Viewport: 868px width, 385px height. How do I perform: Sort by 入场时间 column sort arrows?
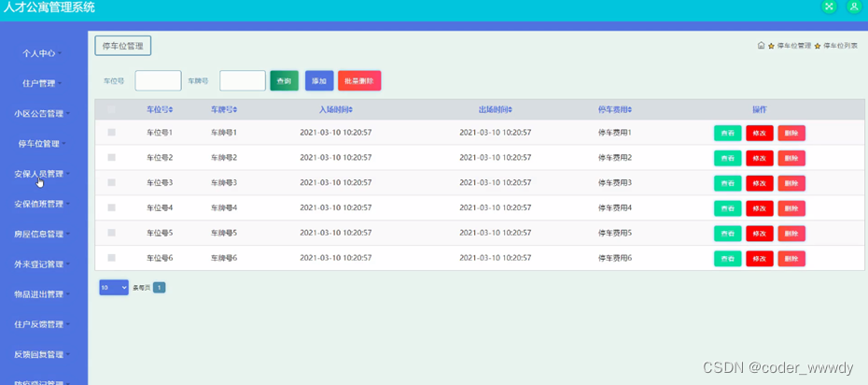coord(351,109)
